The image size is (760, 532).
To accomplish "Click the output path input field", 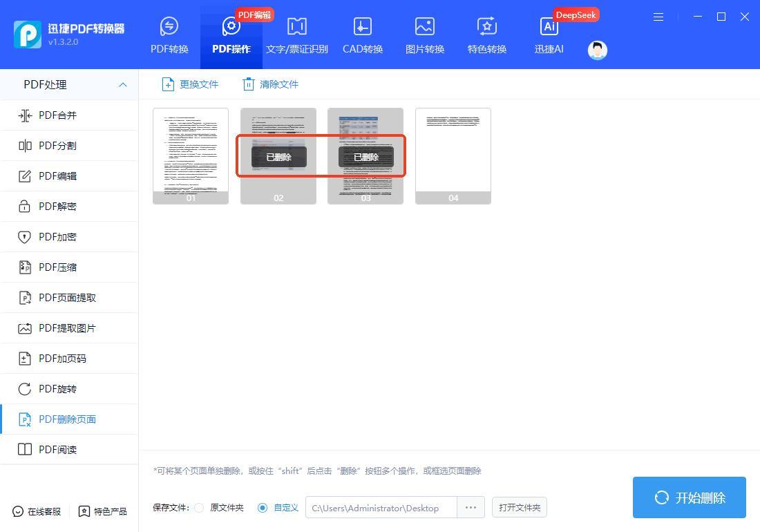I will point(381,508).
